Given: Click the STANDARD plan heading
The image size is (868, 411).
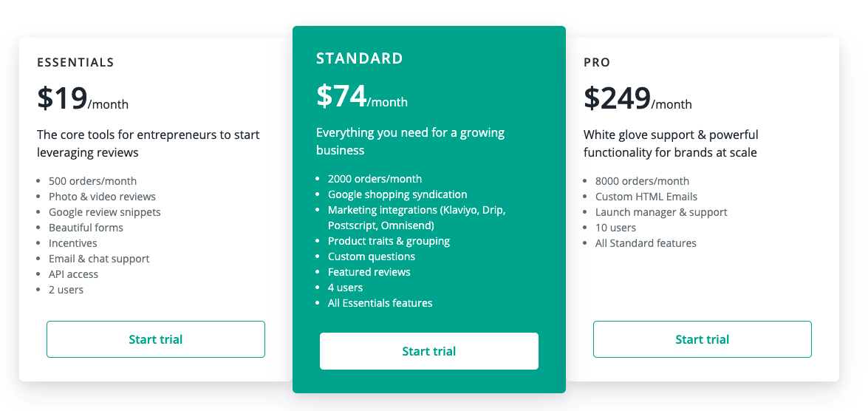Looking at the screenshot, I should [360, 58].
